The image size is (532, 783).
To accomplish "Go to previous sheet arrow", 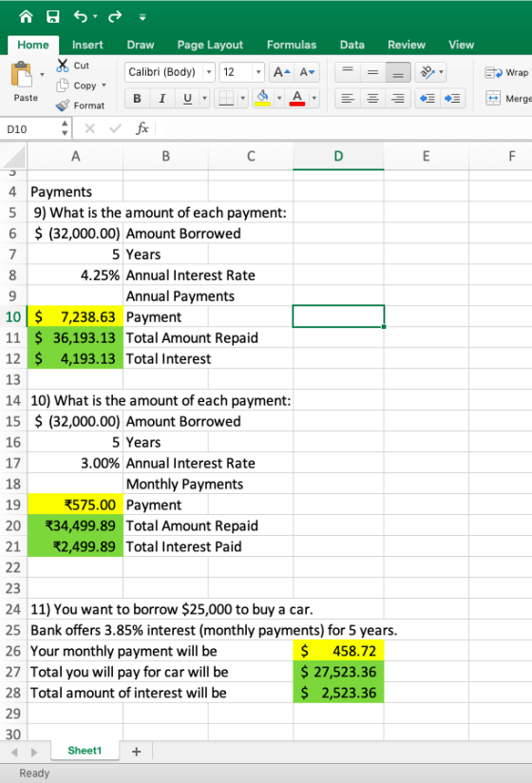I will (x=14, y=752).
